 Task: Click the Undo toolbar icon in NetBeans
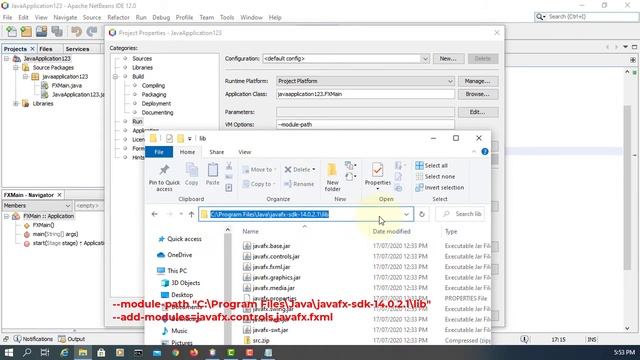click(76, 31)
